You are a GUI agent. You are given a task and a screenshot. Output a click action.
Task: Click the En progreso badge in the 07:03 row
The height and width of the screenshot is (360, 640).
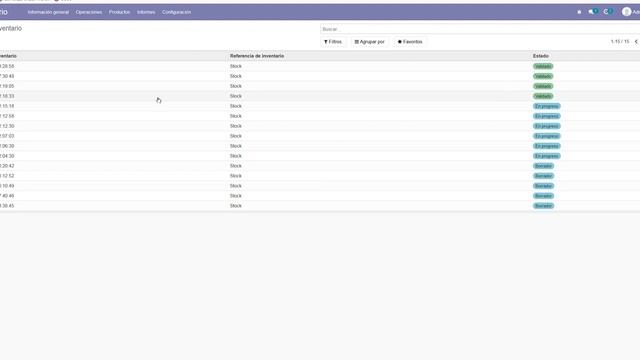click(547, 136)
